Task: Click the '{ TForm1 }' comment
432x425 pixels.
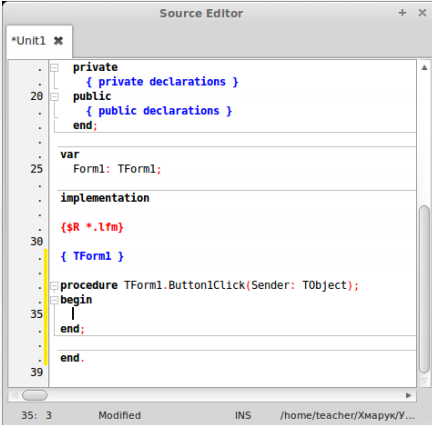Action: (92, 256)
